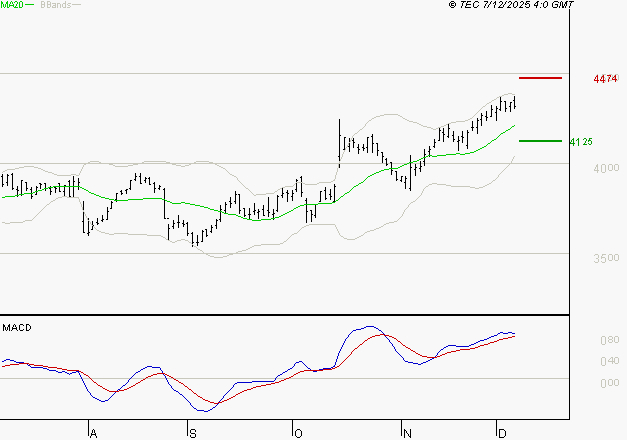Screen dimensions: 627x440
Task: Click the MACD panel title
Action: pyautogui.click(x=17, y=328)
